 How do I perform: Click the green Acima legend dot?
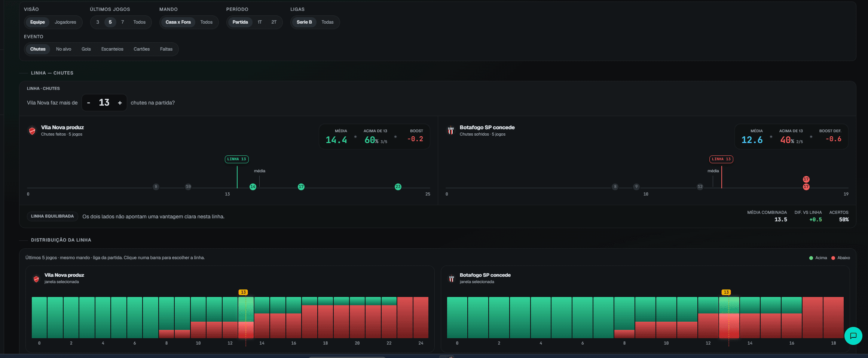click(x=811, y=258)
